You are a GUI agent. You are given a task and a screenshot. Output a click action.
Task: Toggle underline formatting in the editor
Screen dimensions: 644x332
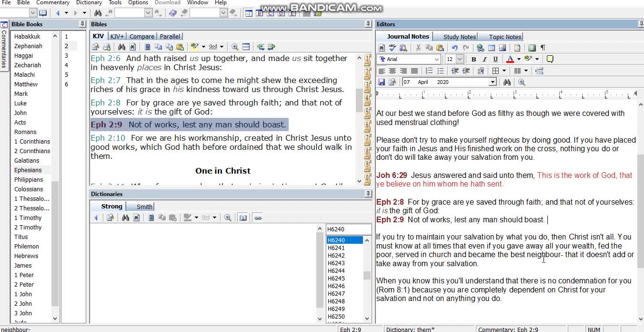click(x=495, y=59)
